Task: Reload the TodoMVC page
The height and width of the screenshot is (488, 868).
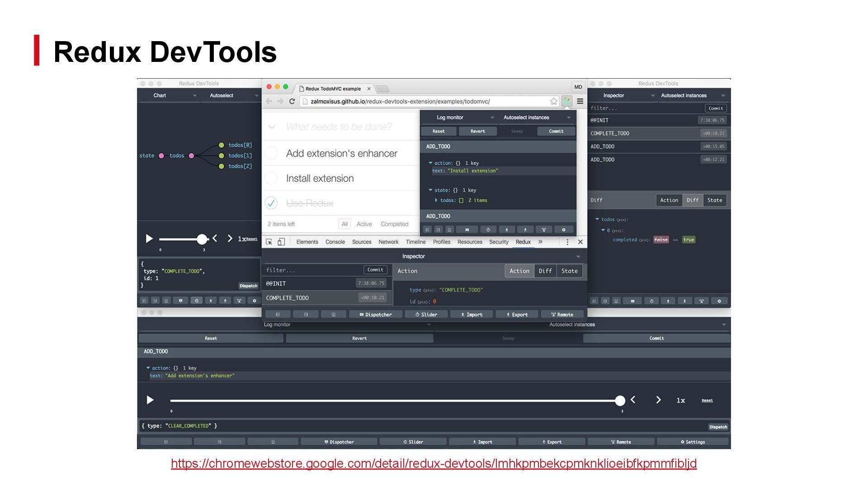Action: [292, 101]
